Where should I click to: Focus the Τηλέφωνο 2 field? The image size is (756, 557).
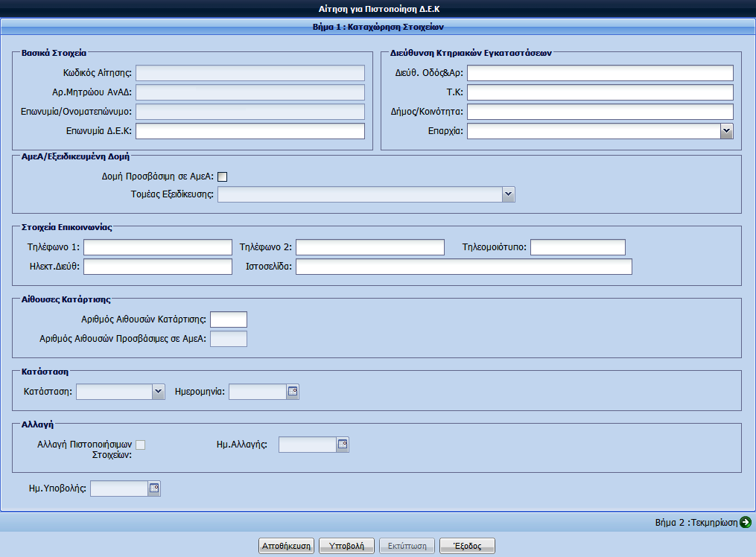point(369,247)
